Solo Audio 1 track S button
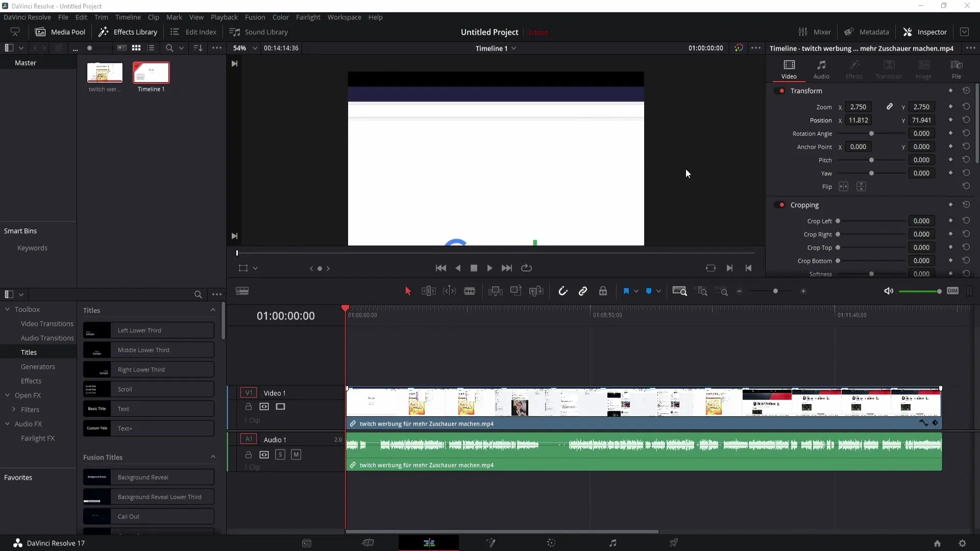This screenshot has width=980, height=551. pyautogui.click(x=280, y=455)
